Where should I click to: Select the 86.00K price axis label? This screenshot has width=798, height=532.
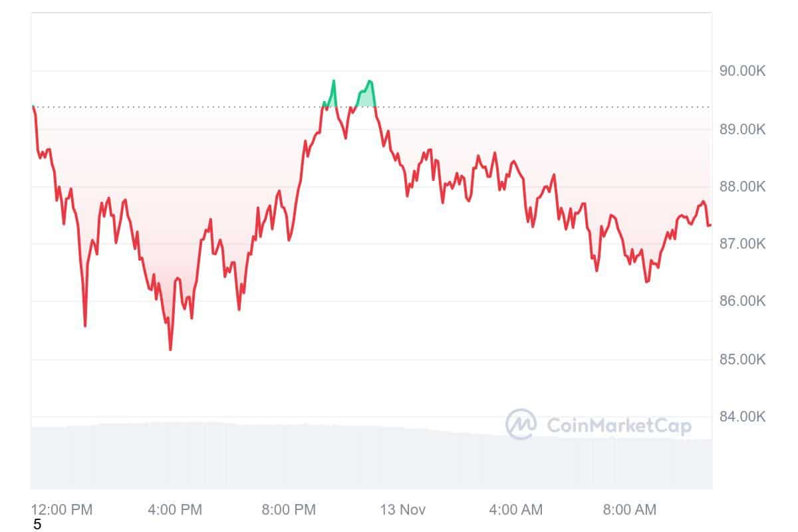(743, 302)
